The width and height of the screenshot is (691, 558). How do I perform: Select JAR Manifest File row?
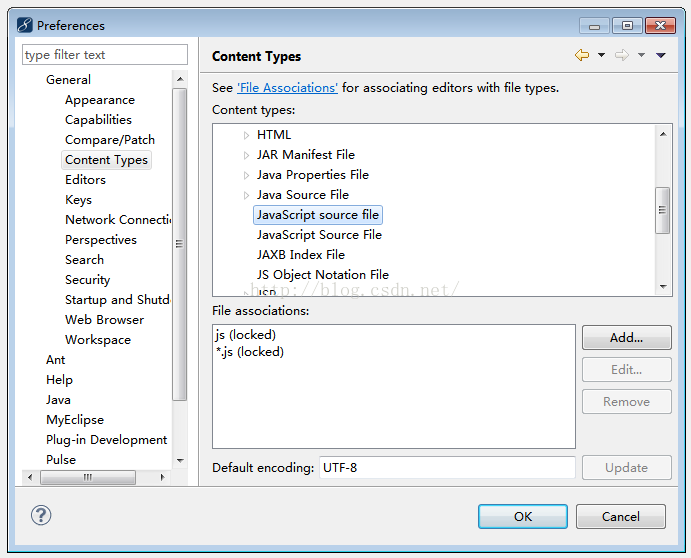click(x=305, y=155)
